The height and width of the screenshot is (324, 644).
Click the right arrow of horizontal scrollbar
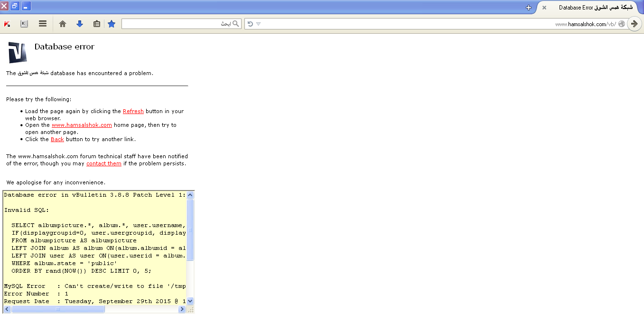coord(182,309)
